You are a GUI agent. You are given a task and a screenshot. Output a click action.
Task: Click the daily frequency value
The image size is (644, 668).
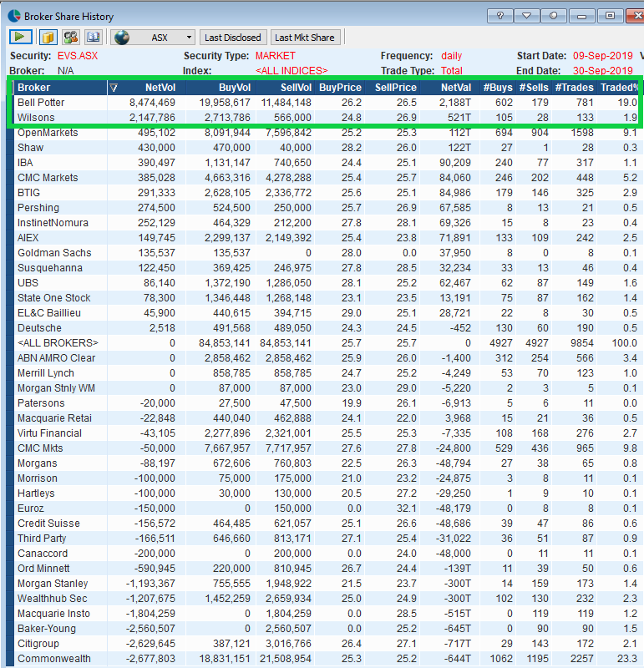[451, 56]
